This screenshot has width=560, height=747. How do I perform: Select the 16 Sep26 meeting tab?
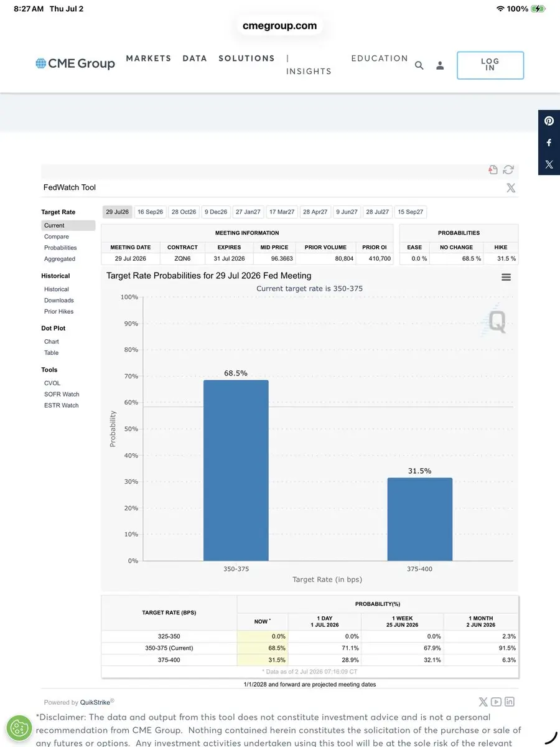tap(150, 212)
